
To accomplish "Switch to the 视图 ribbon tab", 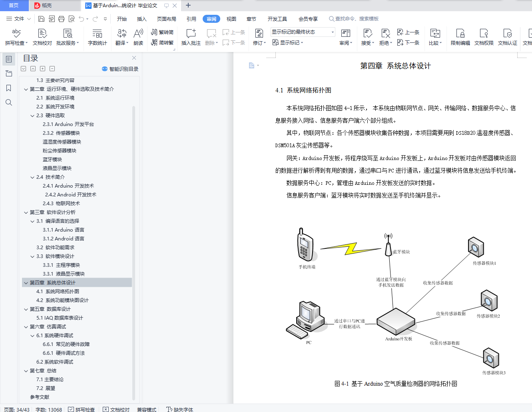I will [231, 19].
